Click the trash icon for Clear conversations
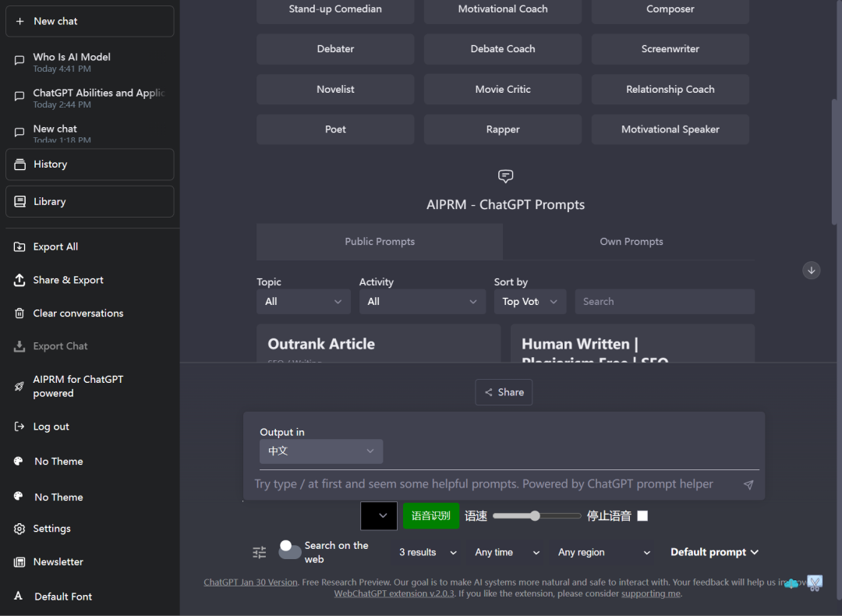Viewport: 842px width, 616px height. tap(19, 313)
